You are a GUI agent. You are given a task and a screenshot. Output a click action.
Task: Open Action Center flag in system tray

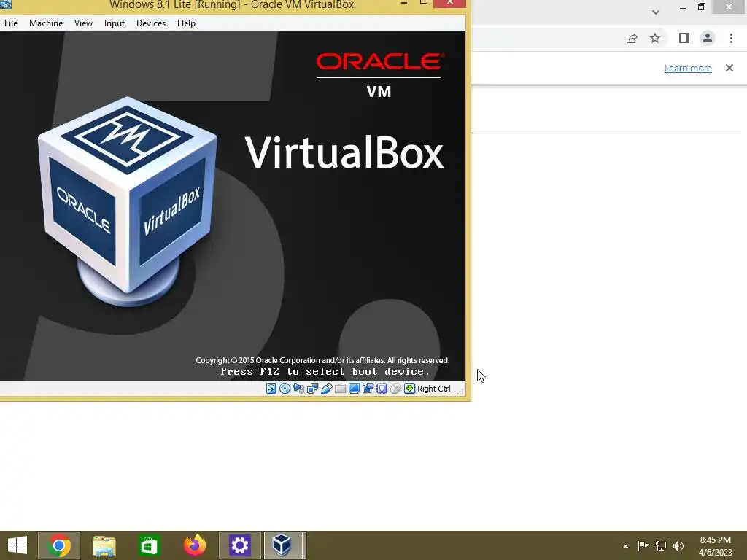(643, 546)
